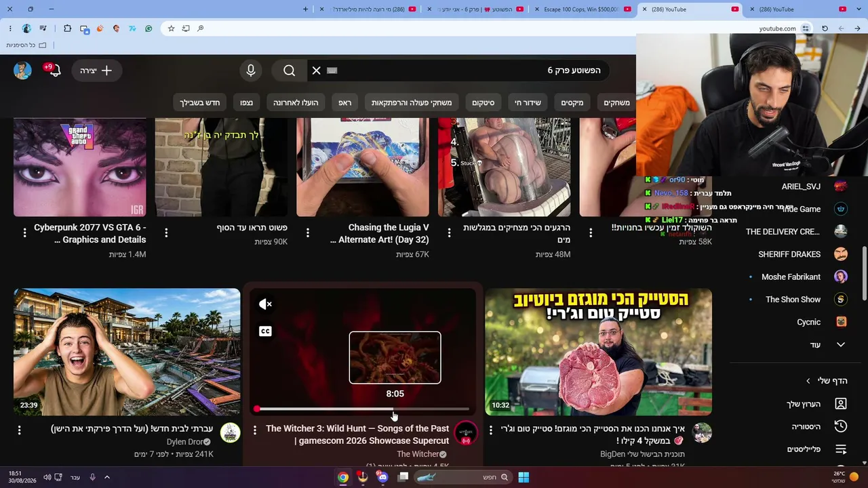
Task: Click the Dylen Dror channel name
Action: pyautogui.click(x=185, y=442)
